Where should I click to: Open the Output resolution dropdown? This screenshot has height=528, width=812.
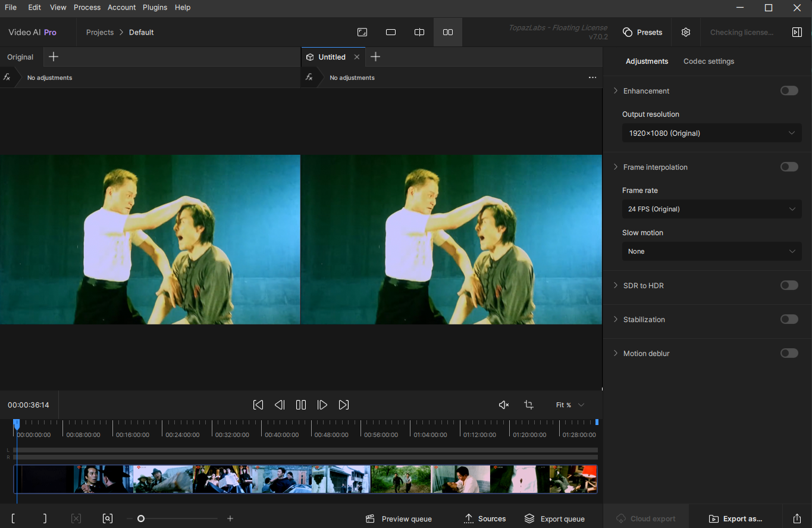click(711, 133)
